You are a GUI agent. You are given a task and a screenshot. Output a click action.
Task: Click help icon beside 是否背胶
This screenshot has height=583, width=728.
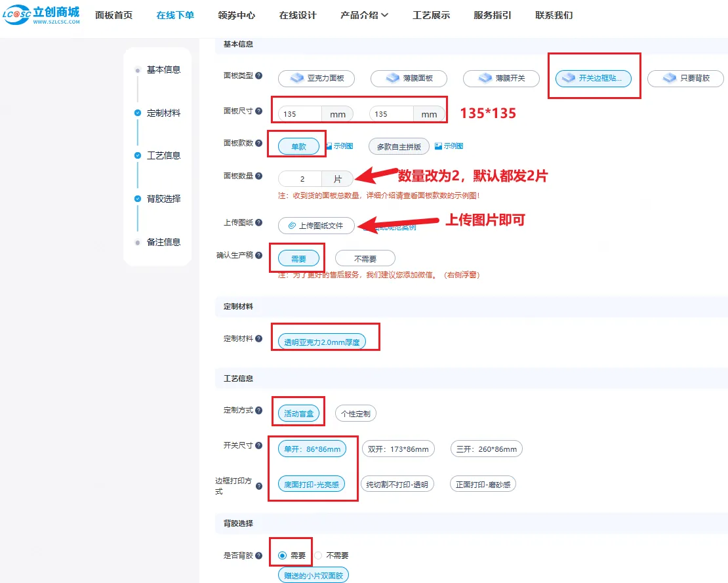pyautogui.click(x=259, y=555)
